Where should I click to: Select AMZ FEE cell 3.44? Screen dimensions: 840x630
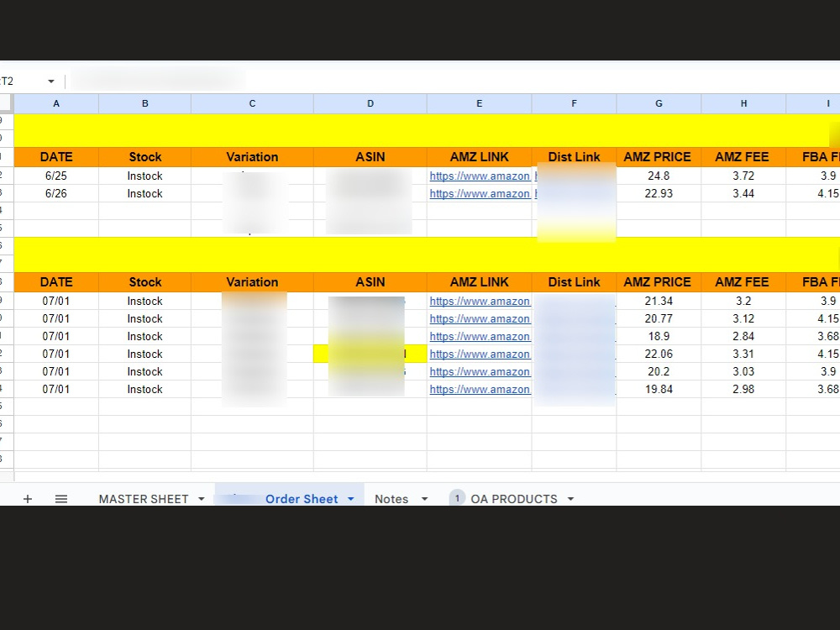pyautogui.click(x=743, y=193)
